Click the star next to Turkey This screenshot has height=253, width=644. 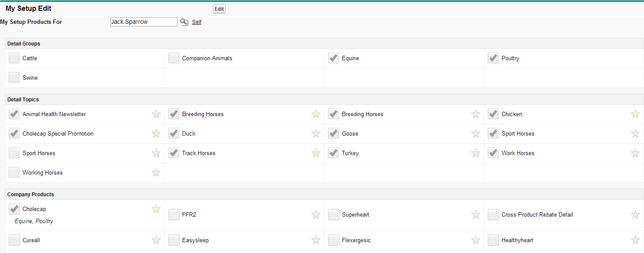coord(475,153)
